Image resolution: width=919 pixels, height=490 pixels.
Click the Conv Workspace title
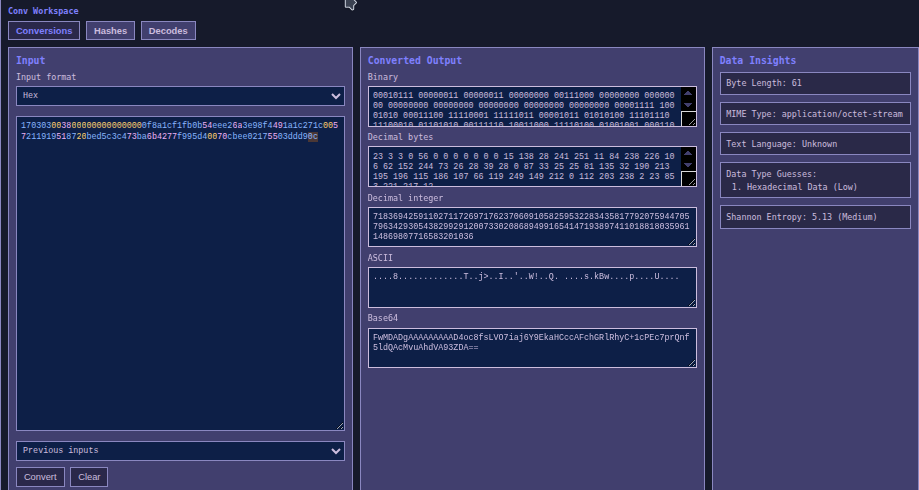(43, 11)
